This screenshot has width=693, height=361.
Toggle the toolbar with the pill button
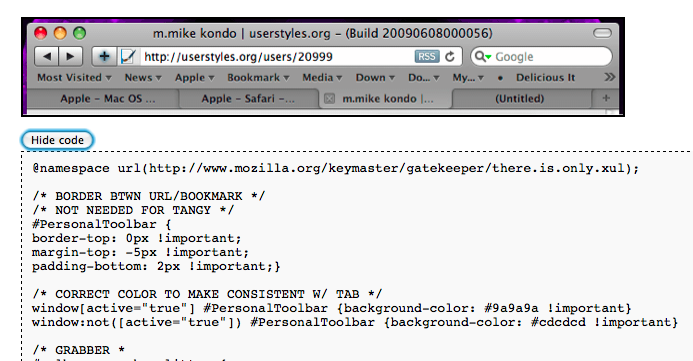coord(602,33)
